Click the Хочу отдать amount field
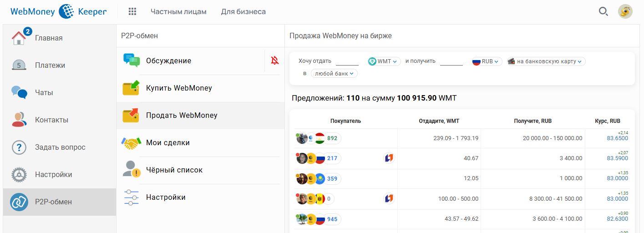This screenshot has height=233, width=644. (x=347, y=61)
